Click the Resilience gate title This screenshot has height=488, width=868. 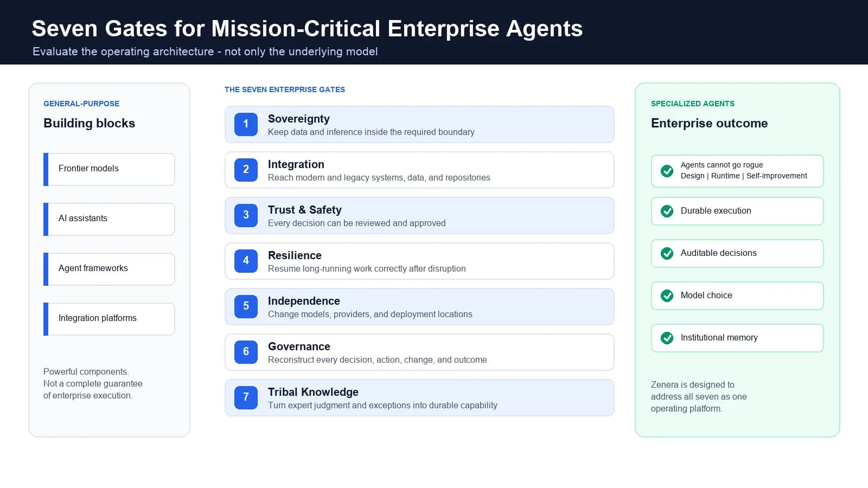(x=295, y=255)
